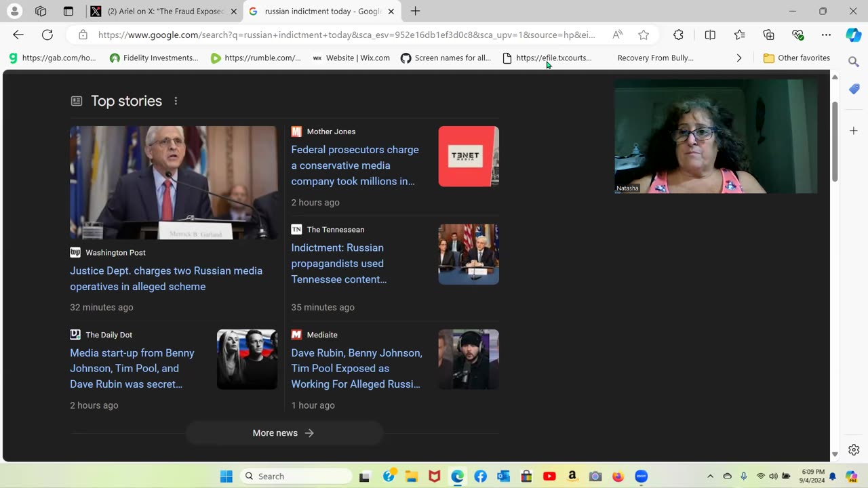
Task: Click the red TENET Media thumbnail
Action: (469, 156)
